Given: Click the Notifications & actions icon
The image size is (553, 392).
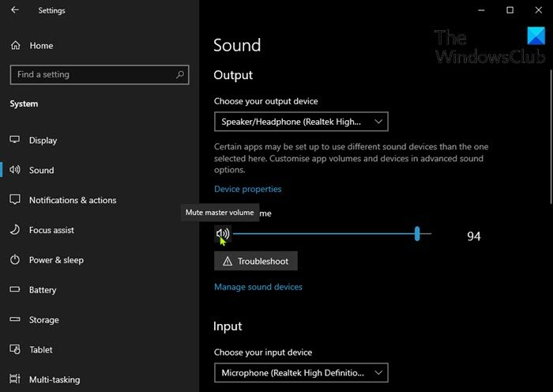Looking at the screenshot, I should click(x=14, y=200).
